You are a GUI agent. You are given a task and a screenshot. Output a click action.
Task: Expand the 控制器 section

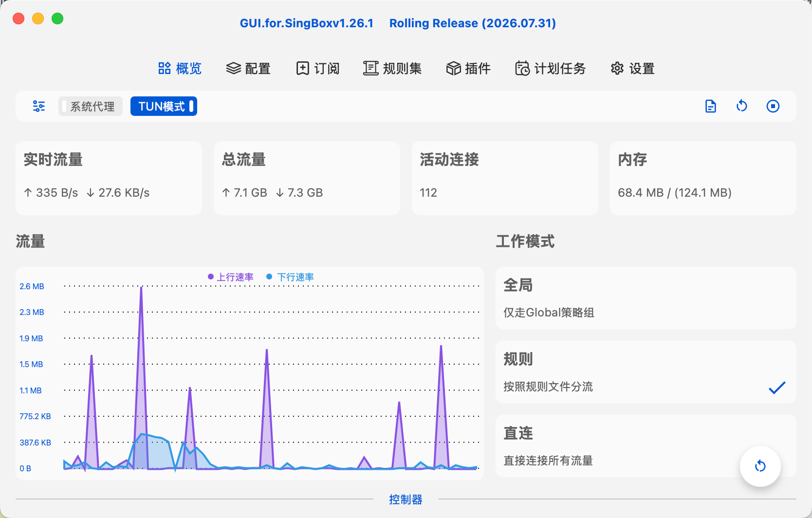[x=406, y=499]
